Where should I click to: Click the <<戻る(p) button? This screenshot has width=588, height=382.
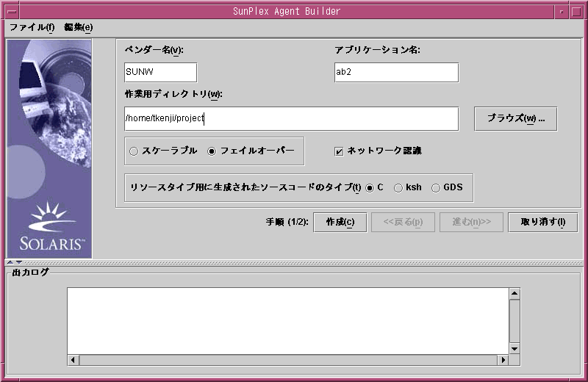tap(403, 222)
